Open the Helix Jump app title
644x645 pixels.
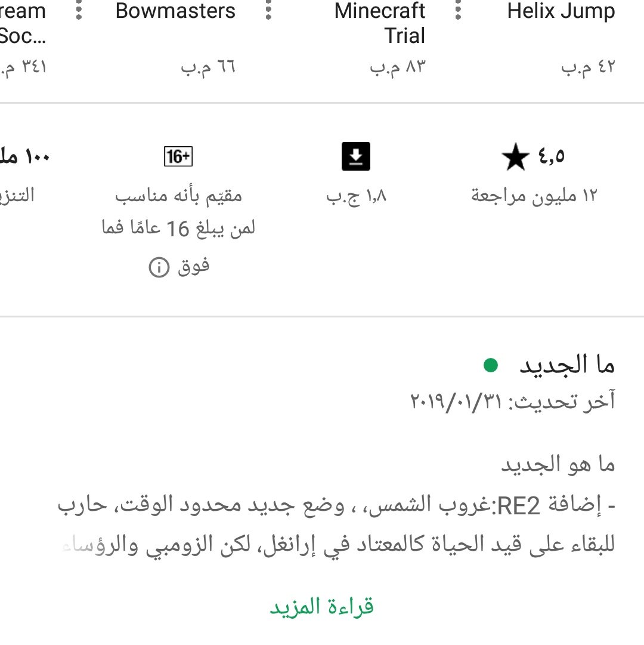tap(561, 11)
